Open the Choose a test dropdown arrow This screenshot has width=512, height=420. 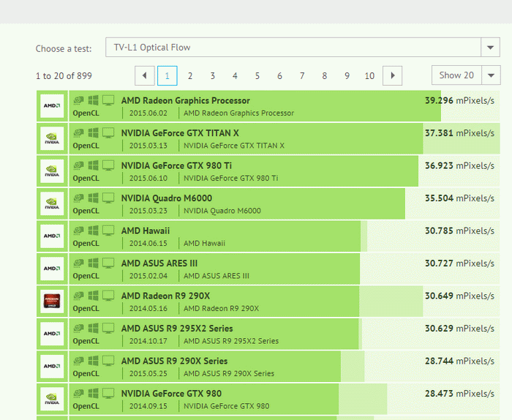tap(490, 48)
